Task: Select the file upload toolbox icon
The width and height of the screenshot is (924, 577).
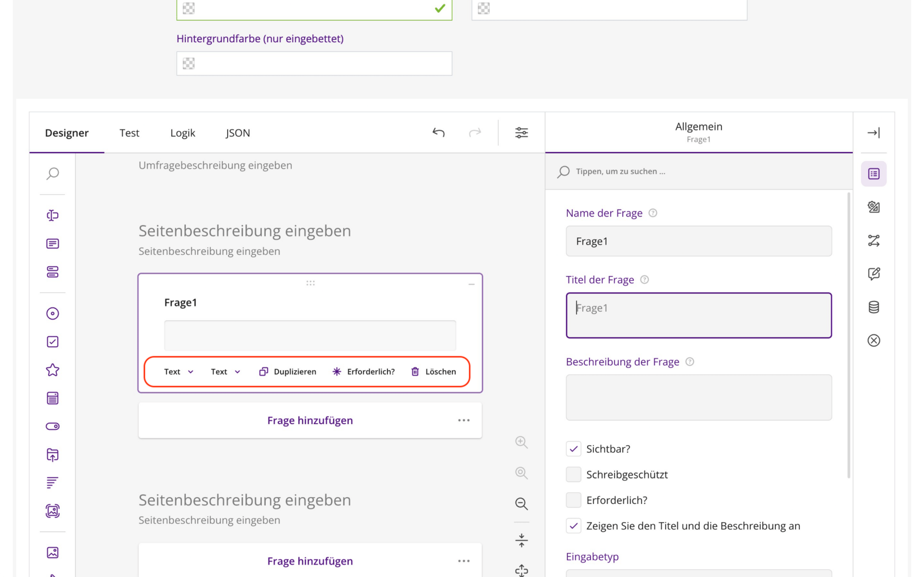Action: (53, 454)
